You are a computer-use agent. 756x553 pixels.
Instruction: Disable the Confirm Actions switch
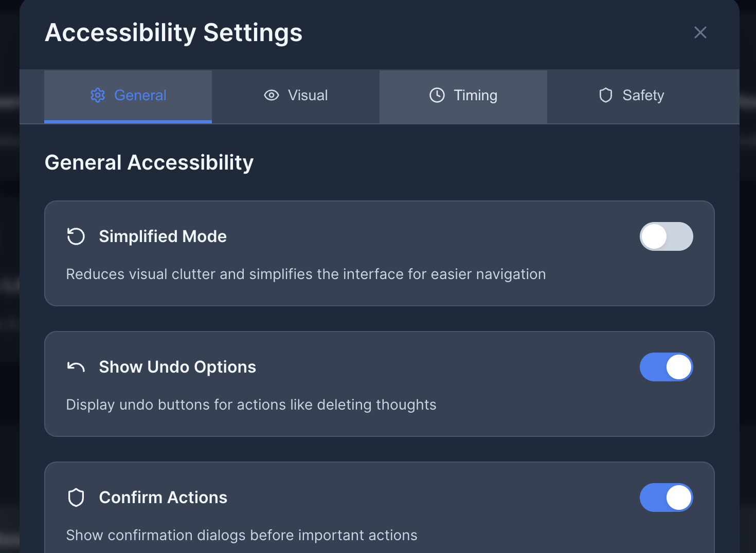coord(666,497)
